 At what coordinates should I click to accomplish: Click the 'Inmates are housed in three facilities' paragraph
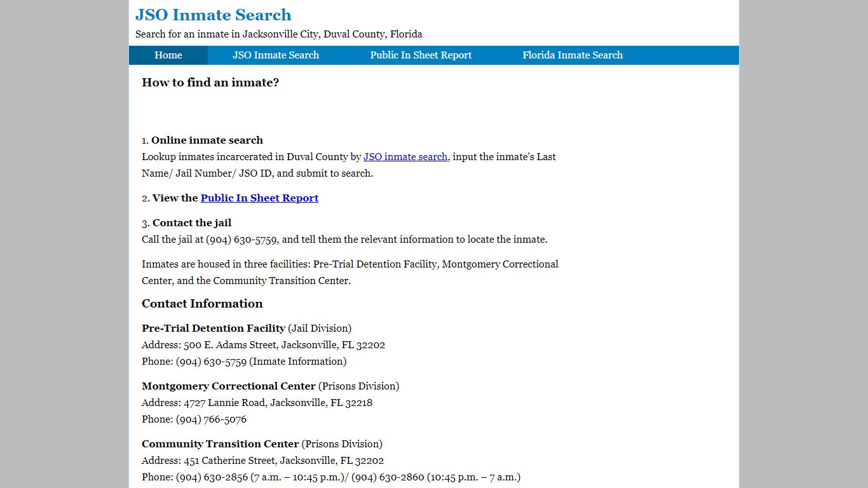click(350, 272)
